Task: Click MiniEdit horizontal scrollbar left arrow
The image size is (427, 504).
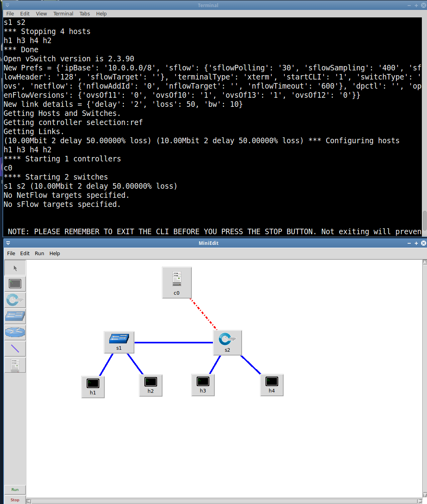Action: click(x=28, y=501)
